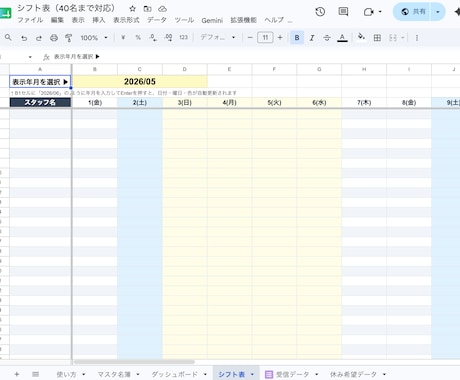Image resolution: width=460 pixels, height=380 pixels.
Task: Open the search menus magnifier icon
Action: 8,38
